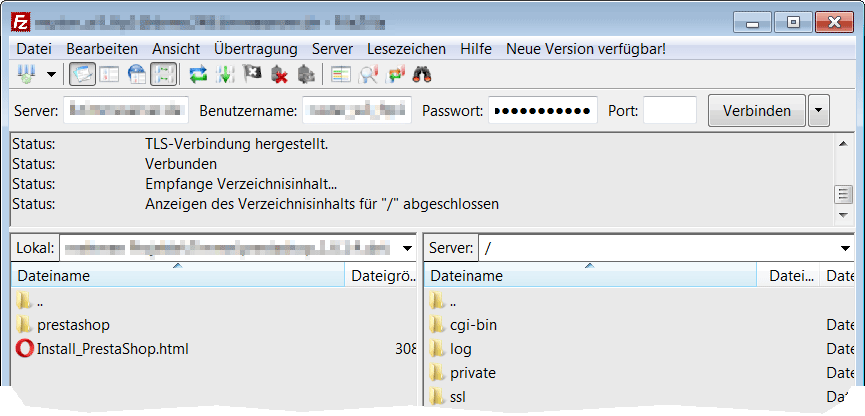
Task: Open the Site Manager dropdown arrow
Action: point(51,74)
